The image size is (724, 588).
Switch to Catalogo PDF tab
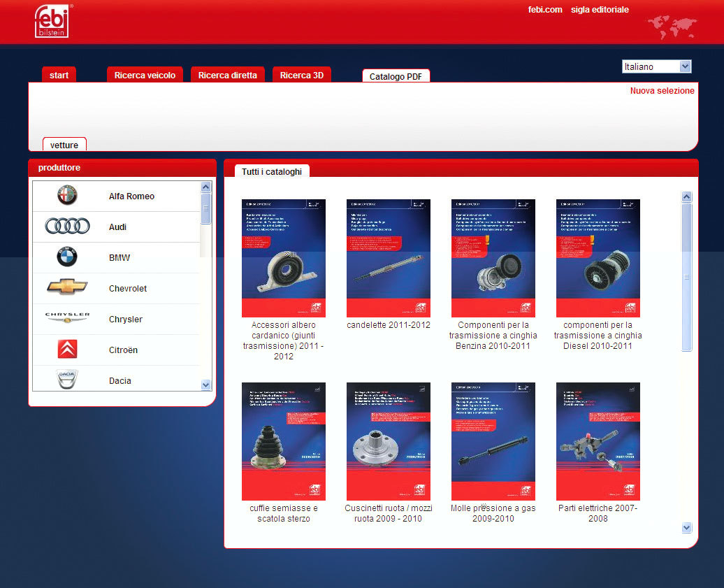[x=396, y=76]
